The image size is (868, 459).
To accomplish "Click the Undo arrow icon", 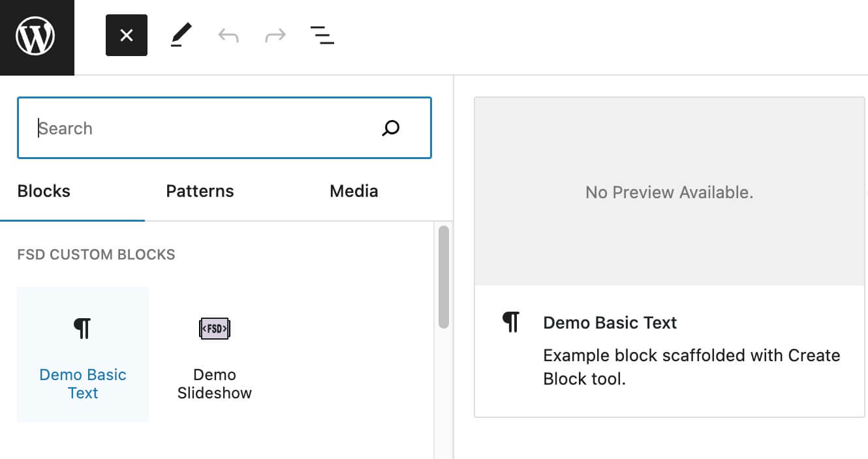I will pos(228,35).
